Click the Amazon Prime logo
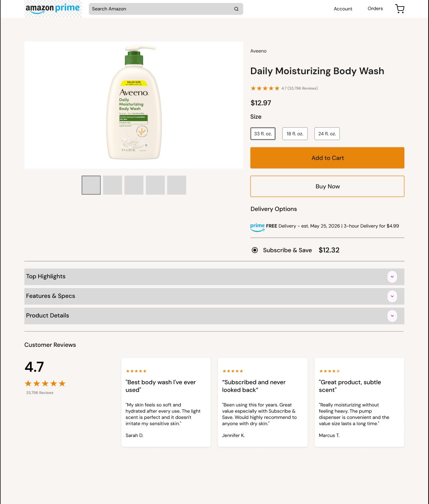The height and width of the screenshot is (504, 429). coord(53,9)
